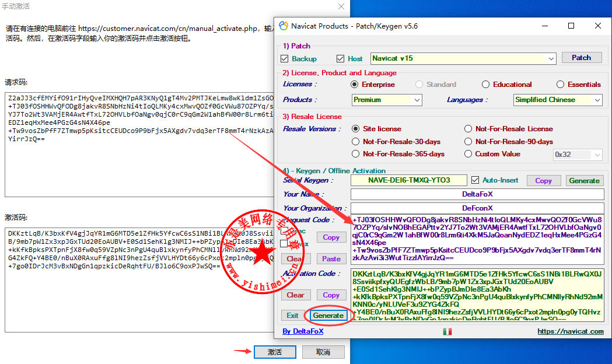Click the 请求码 text area in dialog
612x364 pixels.
coord(140,144)
